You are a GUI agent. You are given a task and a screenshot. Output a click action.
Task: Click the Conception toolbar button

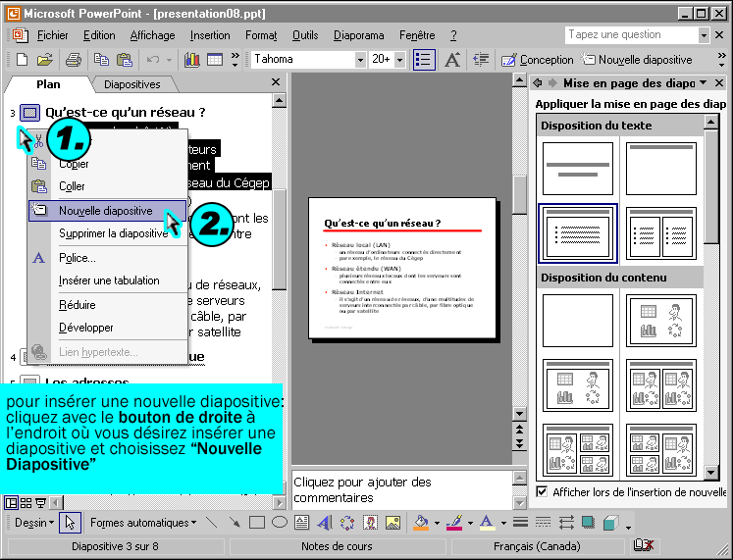(537, 60)
